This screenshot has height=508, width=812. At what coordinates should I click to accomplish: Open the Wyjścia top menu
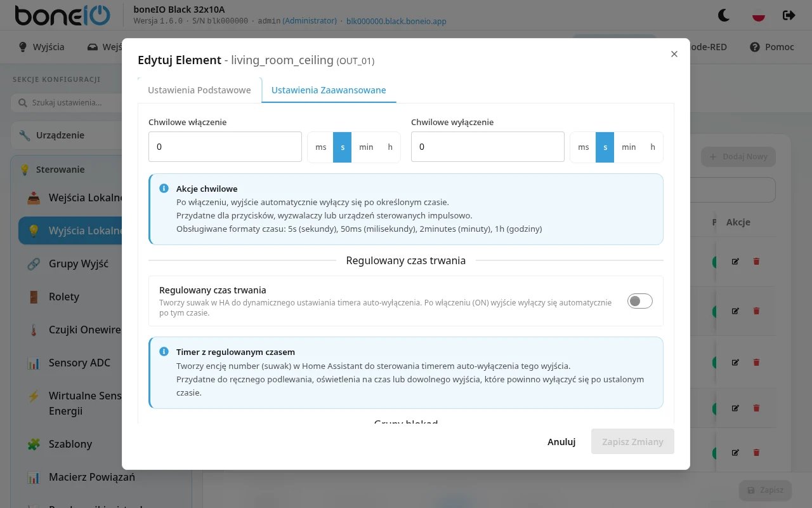click(x=42, y=47)
